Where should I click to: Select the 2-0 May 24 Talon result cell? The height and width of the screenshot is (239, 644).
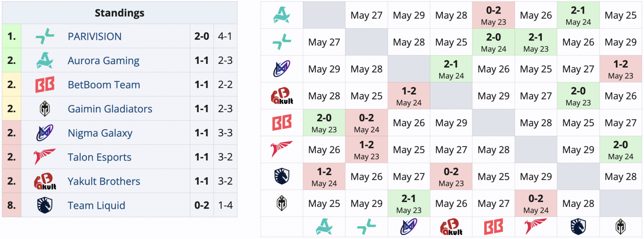pos(620,149)
